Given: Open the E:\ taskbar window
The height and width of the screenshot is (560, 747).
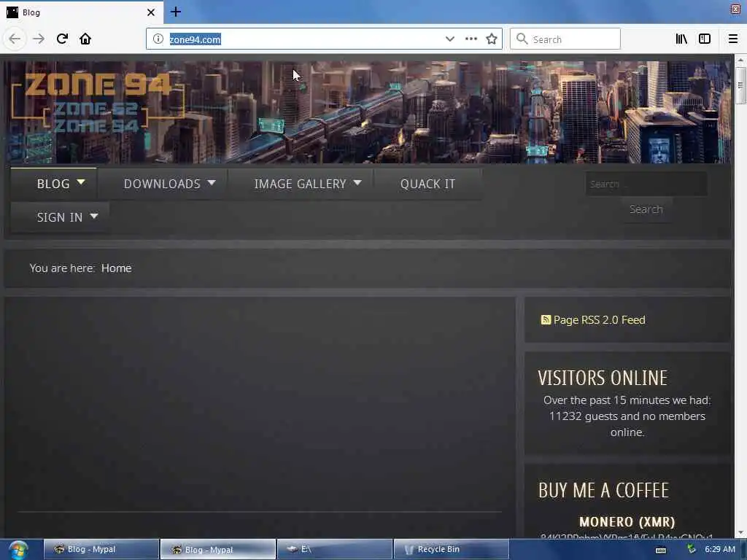Looking at the screenshot, I should (x=334, y=549).
